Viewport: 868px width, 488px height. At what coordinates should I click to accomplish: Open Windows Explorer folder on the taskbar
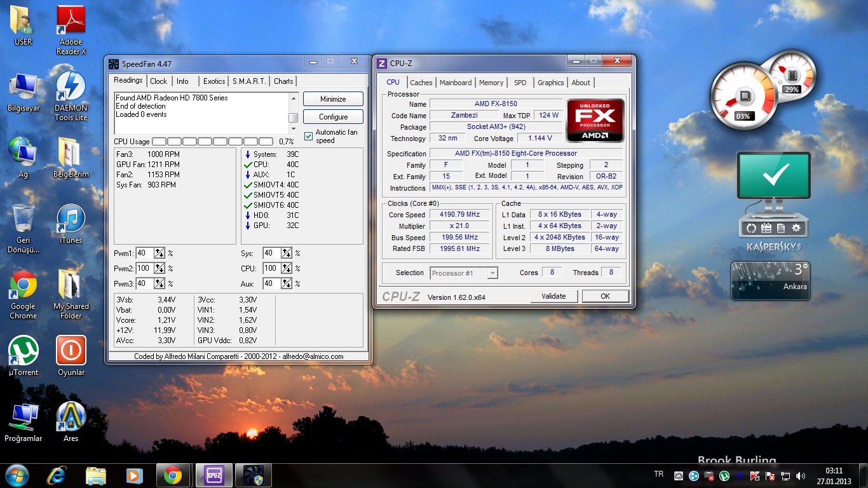click(x=96, y=475)
